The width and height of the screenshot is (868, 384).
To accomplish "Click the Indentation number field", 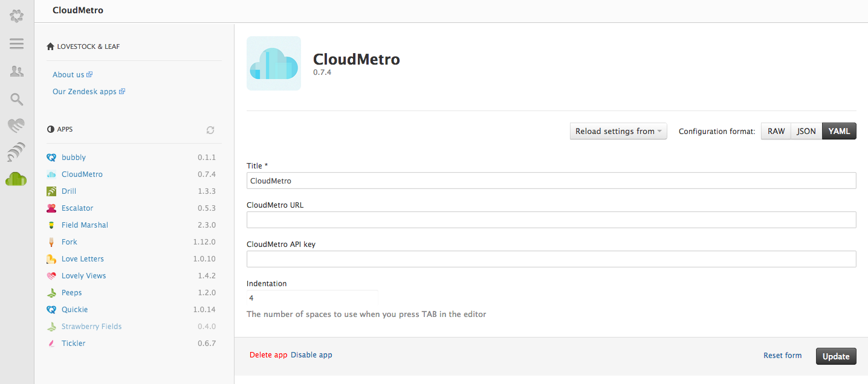I will tap(313, 298).
